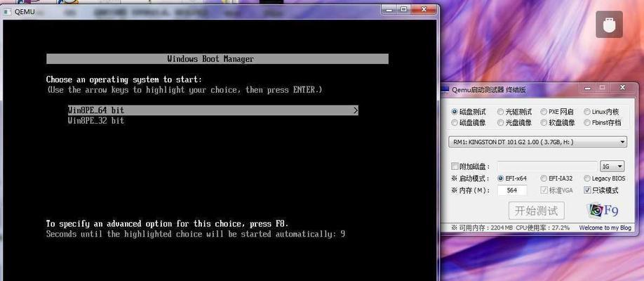Select the 磁盘测试 radio option
The width and height of the screenshot is (644, 281).
pos(469,112)
